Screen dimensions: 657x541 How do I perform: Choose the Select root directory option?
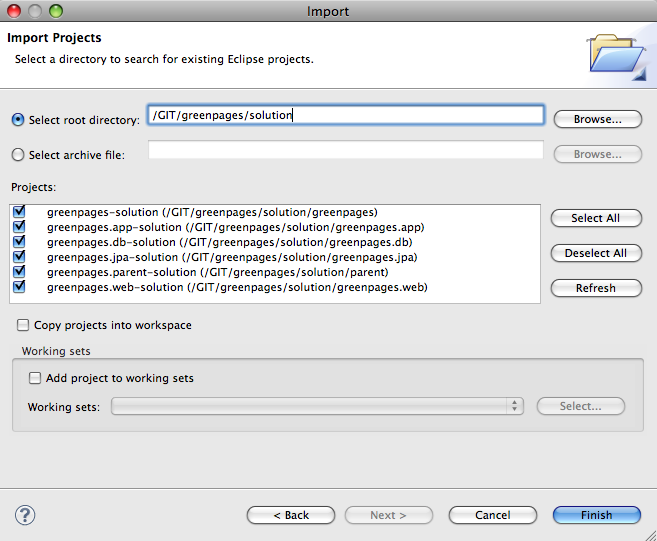click(18, 120)
